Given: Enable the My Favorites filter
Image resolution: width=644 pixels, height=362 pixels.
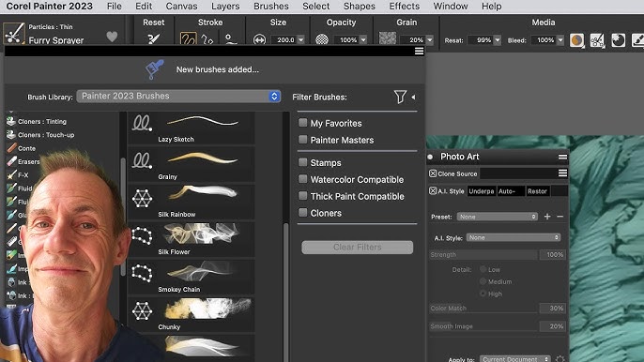Looking at the screenshot, I should (x=302, y=122).
